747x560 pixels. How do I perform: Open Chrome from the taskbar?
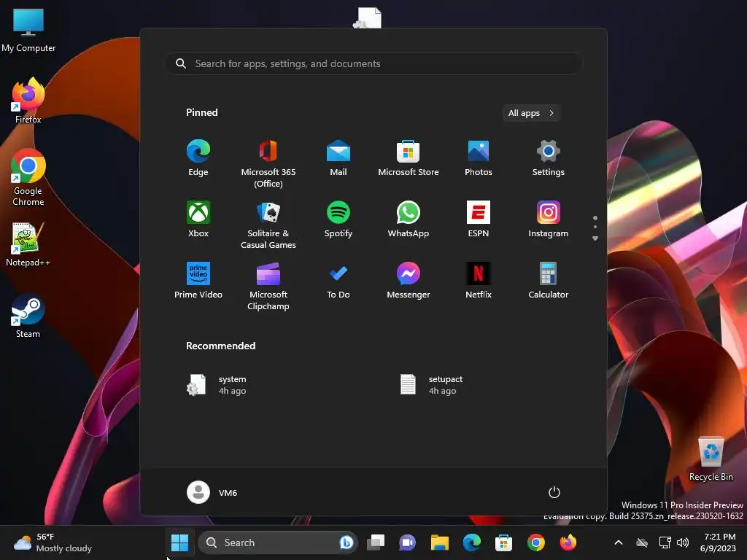(536, 542)
